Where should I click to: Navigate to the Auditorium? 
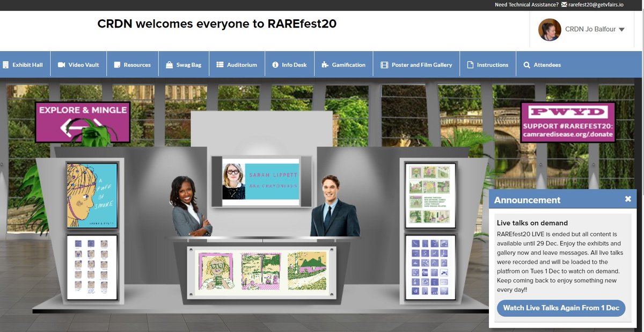pos(237,65)
